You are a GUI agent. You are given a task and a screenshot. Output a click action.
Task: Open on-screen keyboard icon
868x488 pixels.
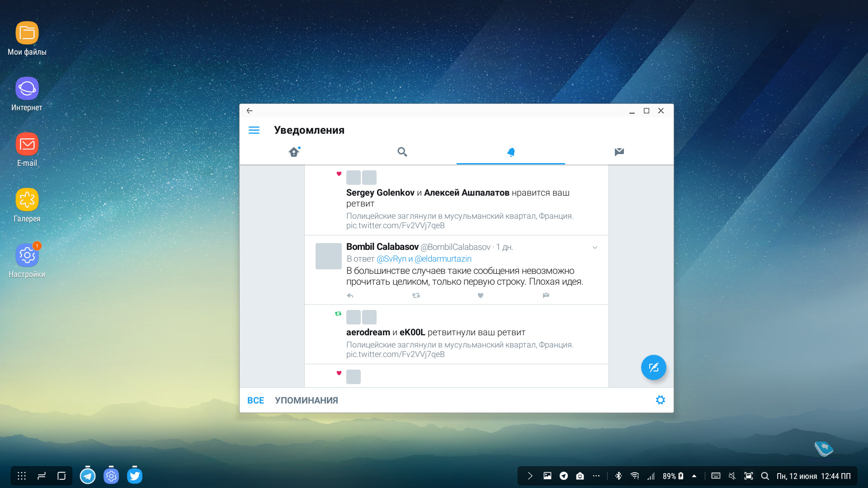[716, 476]
